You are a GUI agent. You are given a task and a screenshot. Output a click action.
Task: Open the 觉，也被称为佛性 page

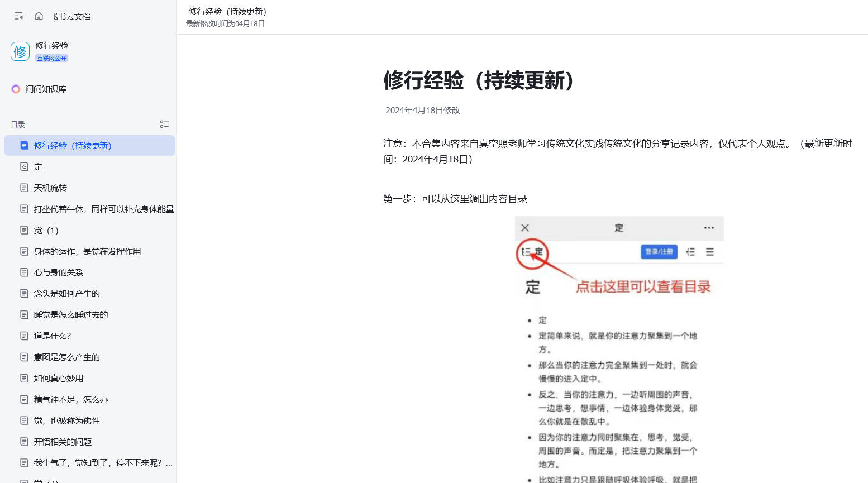click(89, 420)
